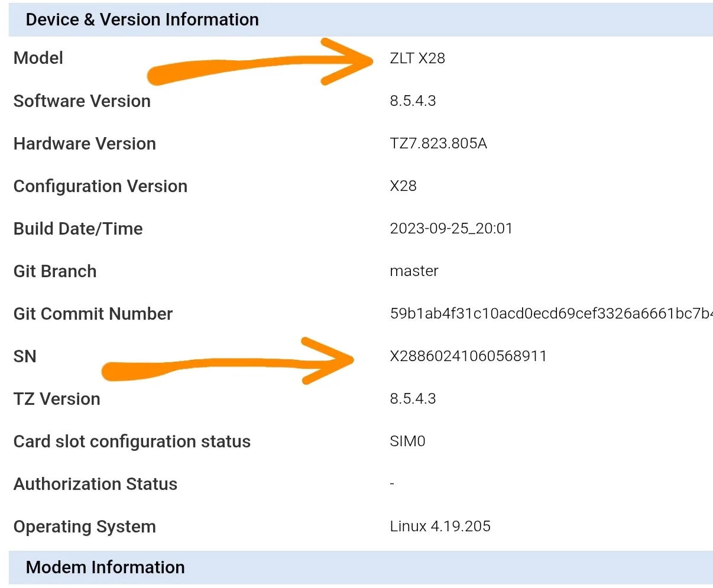This screenshot has height=588, width=713.
Task: Click the Card slot configuration status label
Action: pyautogui.click(x=132, y=441)
